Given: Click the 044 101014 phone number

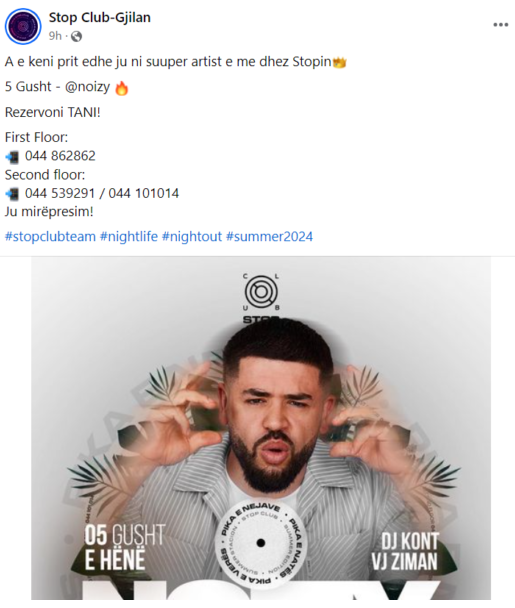Looking at the screenshot, I should [143, 193].
